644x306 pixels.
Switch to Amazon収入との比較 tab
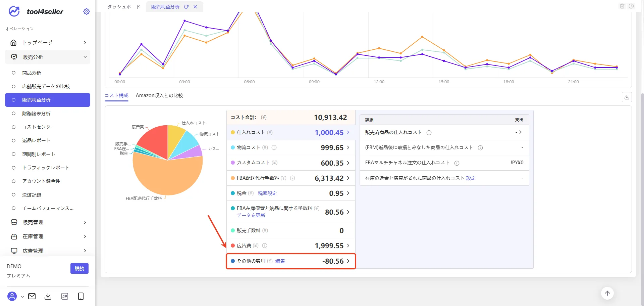coord(159,95)
